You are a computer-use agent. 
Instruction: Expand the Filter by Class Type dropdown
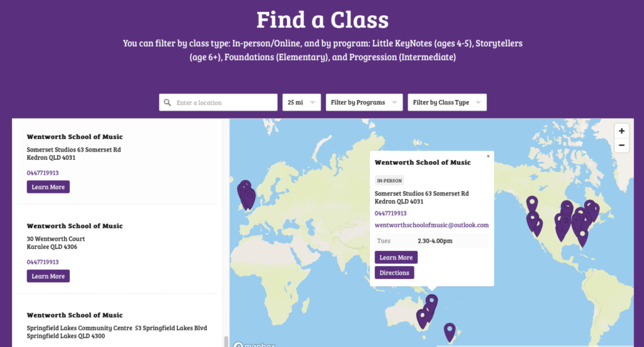(x=447, y=102)
